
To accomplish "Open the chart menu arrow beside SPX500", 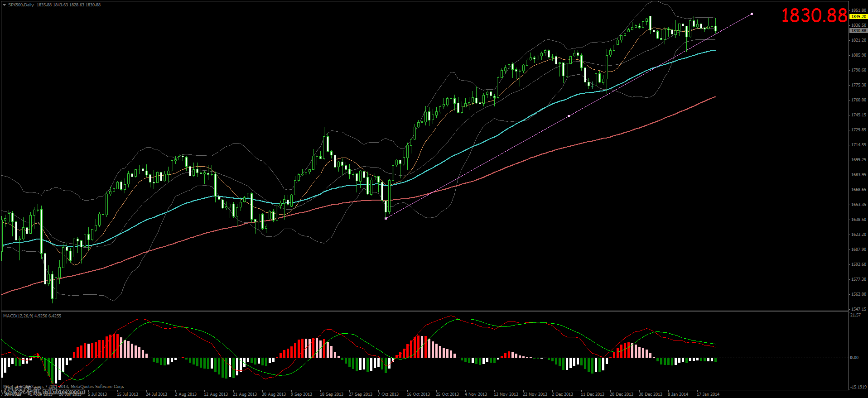I will click(5, 5).
